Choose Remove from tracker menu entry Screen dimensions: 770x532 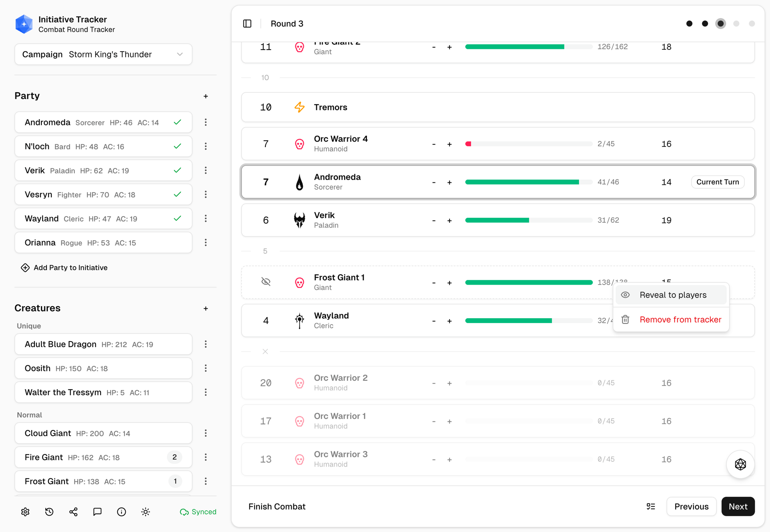pos(671,320)
